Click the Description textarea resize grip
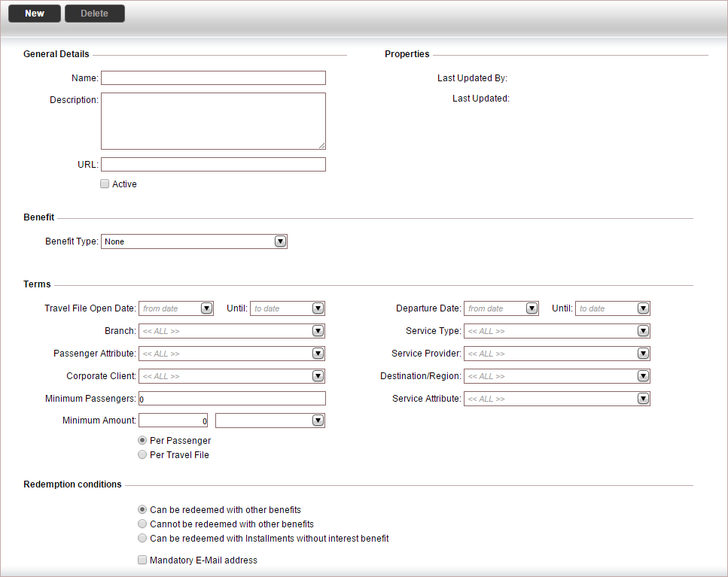This screenshot has width=728, height=577. 321,146
